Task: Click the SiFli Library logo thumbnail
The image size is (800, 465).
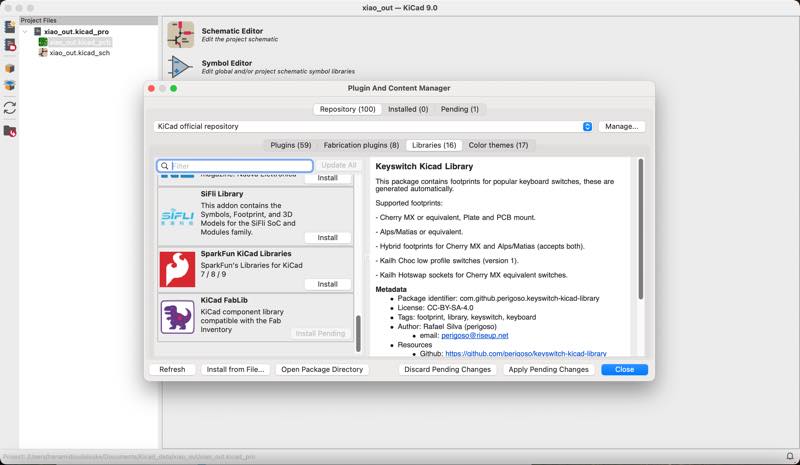Action: tap(177, 217)
